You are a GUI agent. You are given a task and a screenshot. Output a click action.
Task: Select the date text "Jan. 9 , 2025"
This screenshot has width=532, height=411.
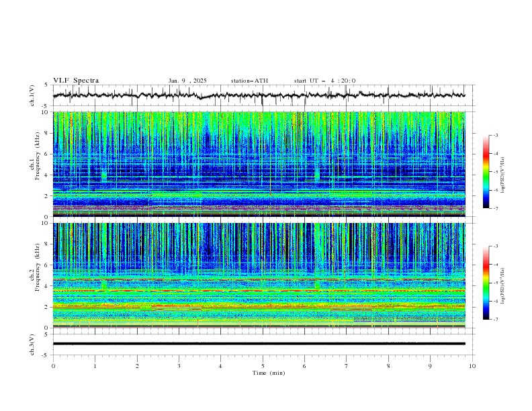pos(187,81)
